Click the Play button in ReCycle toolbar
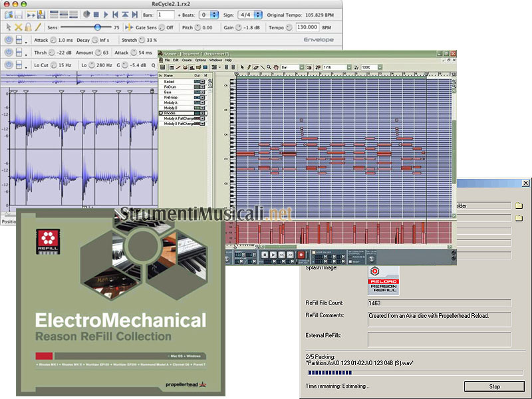Viewport: 532px width, 399px height. coord(105,15)
